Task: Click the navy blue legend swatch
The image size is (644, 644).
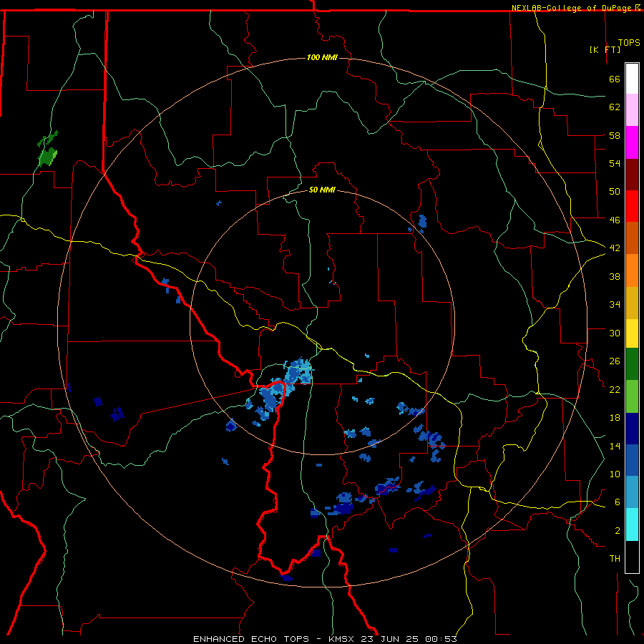Action: (x=632, y=429)
